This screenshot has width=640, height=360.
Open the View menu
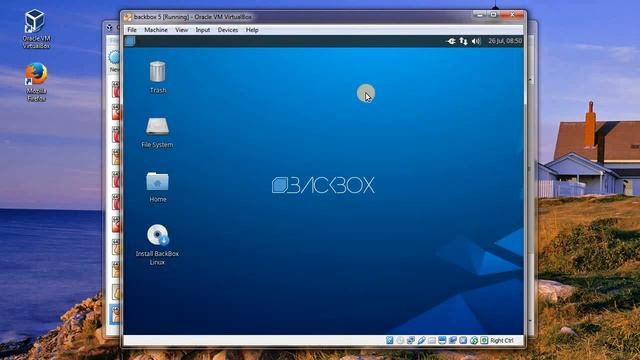point(182,30)
